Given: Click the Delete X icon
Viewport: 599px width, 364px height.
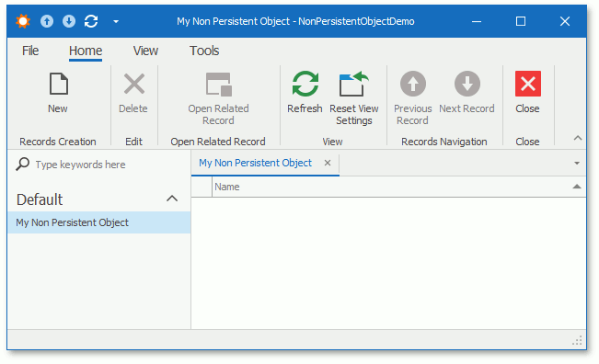Looking at the screenshot, I should point(134,84).
